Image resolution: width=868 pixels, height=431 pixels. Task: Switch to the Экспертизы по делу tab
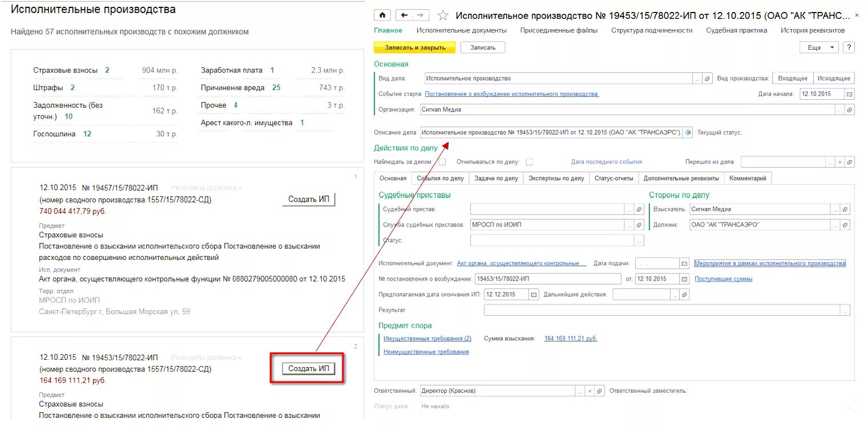(556, 178)
